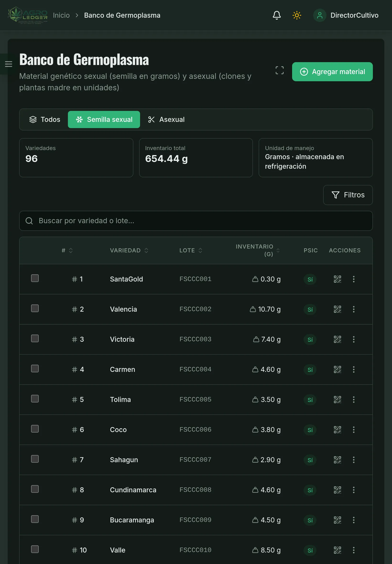Open the notifications bell
This screenshot has height=564, width=392.
(x=277, y=15)
